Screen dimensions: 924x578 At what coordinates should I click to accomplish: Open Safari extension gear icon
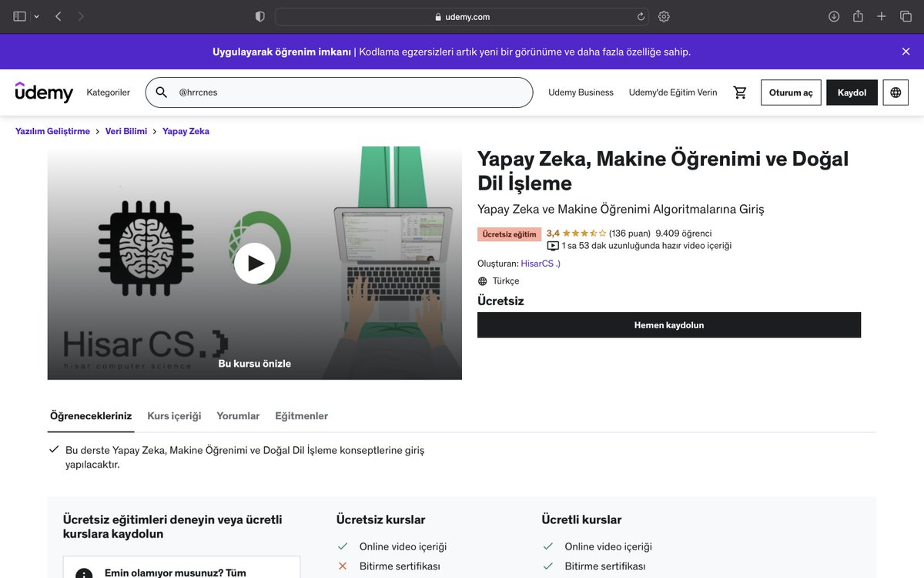(664, 16)
